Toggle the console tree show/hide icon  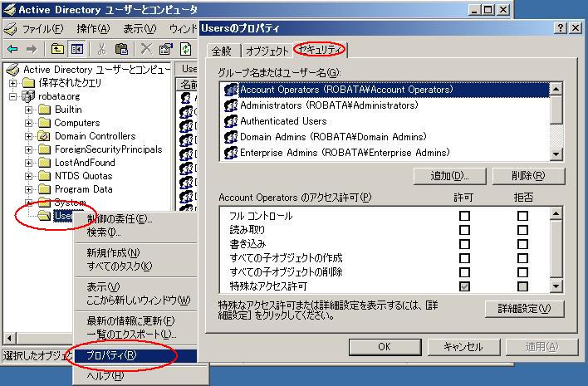pos(77,49)
